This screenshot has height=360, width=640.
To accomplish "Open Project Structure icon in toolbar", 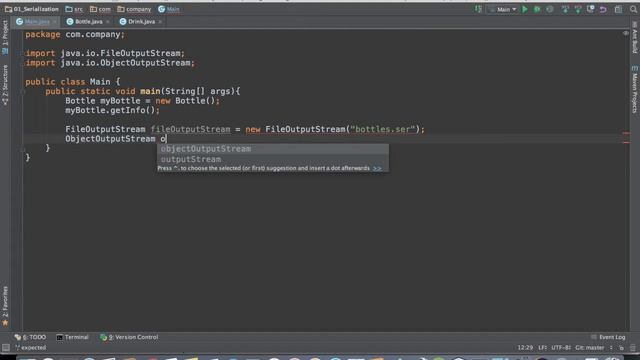I will 619,9.
